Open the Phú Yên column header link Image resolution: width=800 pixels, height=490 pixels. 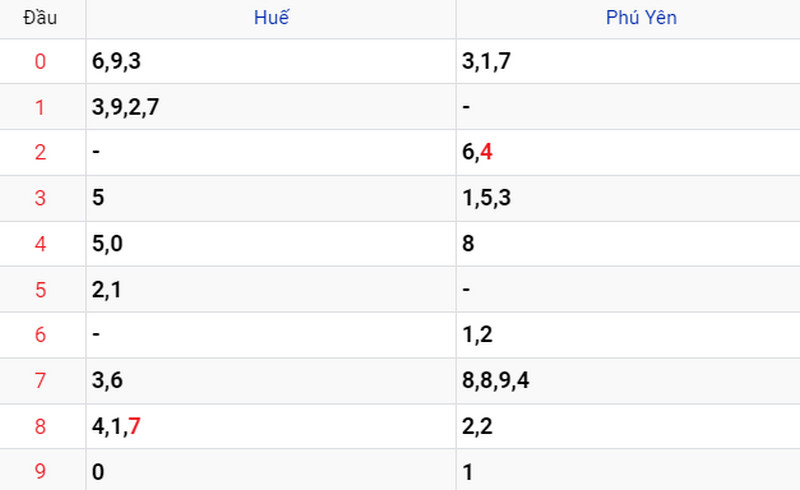click(641, 18)
